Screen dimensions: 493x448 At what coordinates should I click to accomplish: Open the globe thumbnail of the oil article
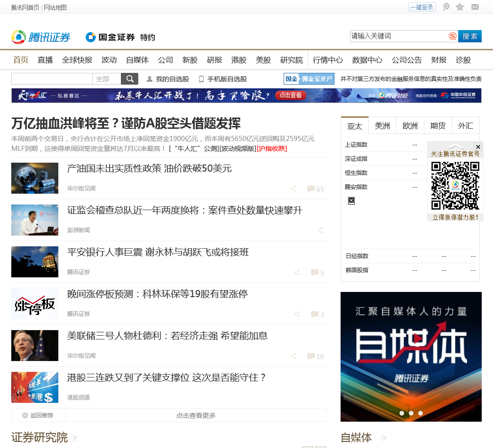[35, 178]
